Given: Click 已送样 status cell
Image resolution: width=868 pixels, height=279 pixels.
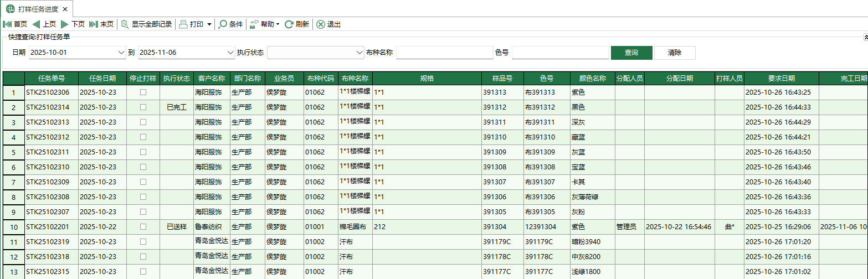Looking at the screenshot, I should pyautogui.click(x=177, y=227).
